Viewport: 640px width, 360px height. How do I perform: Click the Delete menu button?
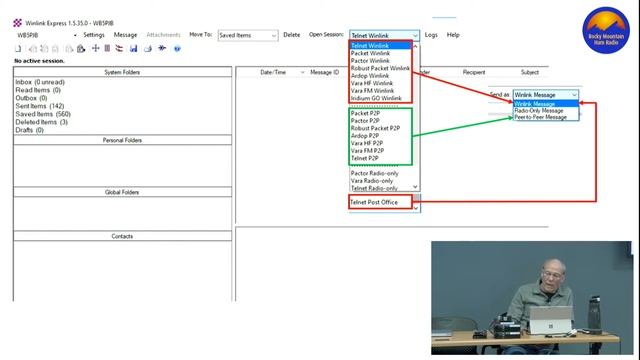click(x=291, y=35)
